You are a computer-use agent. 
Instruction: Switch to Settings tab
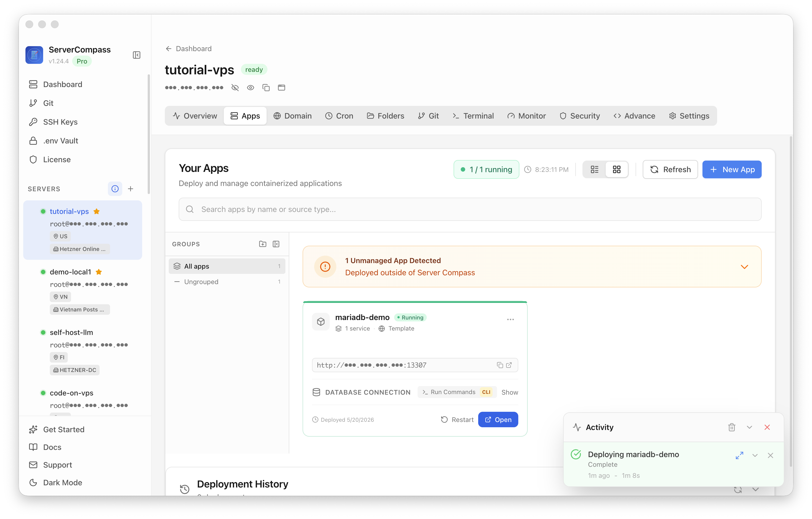[689, 116]
